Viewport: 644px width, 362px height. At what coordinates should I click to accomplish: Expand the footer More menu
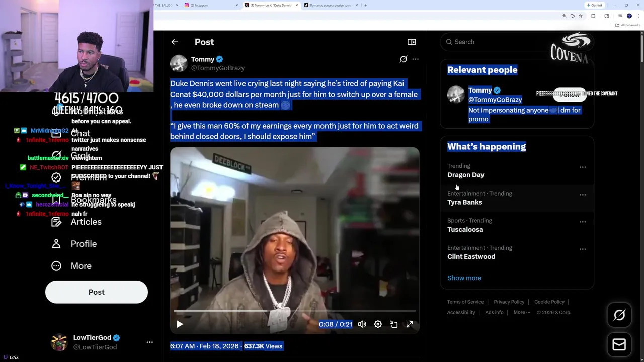[x=522, y=312]
